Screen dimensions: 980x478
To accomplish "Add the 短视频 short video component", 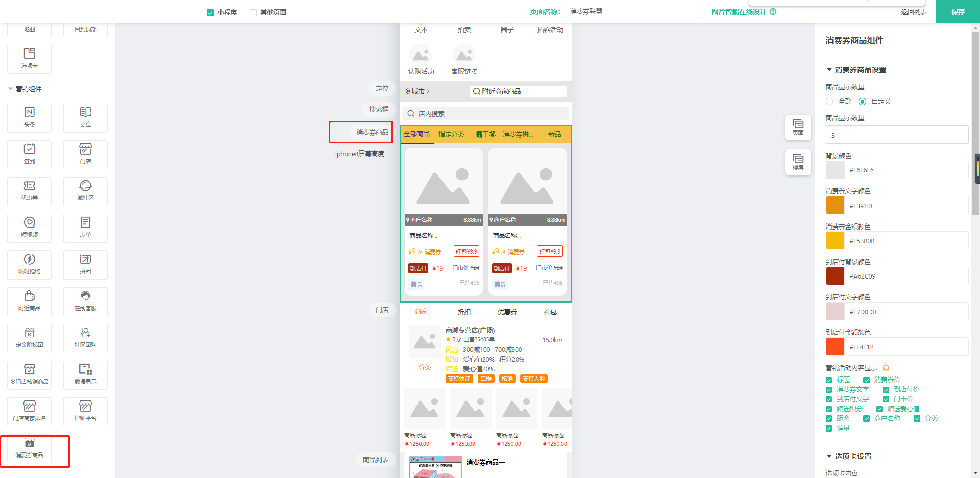I will (30, 228).
